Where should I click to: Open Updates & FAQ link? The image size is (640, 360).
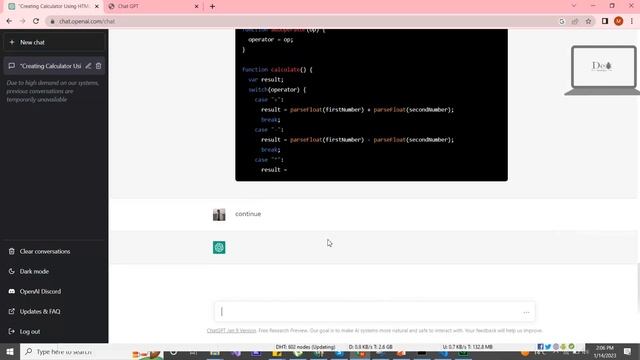coord(54,311)
